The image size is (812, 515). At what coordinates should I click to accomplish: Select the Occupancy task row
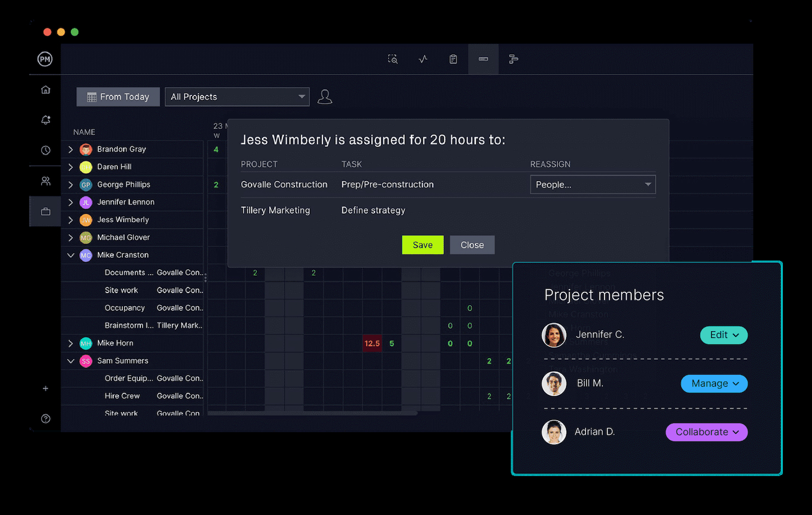132,308
